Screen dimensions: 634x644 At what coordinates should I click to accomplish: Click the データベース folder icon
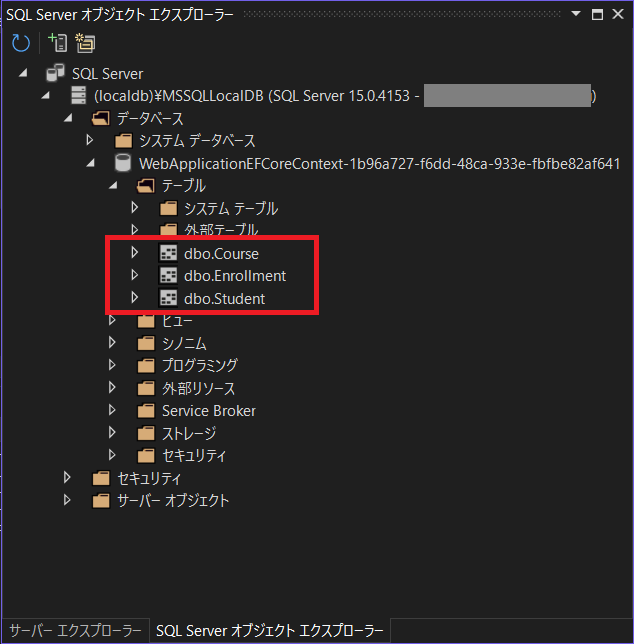click(101, 118)
